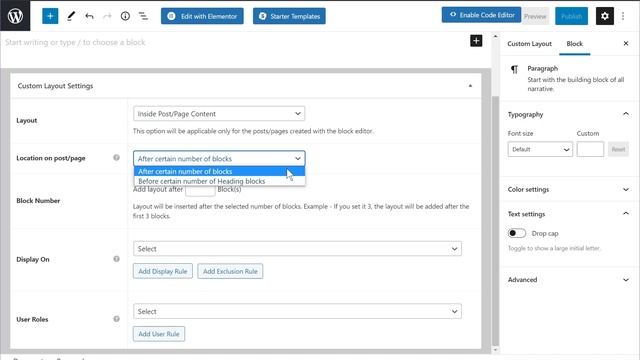Viewport: 640px width, 360px height.
Task: Select the pencil edit tool
Action: (x=71, y=16)
